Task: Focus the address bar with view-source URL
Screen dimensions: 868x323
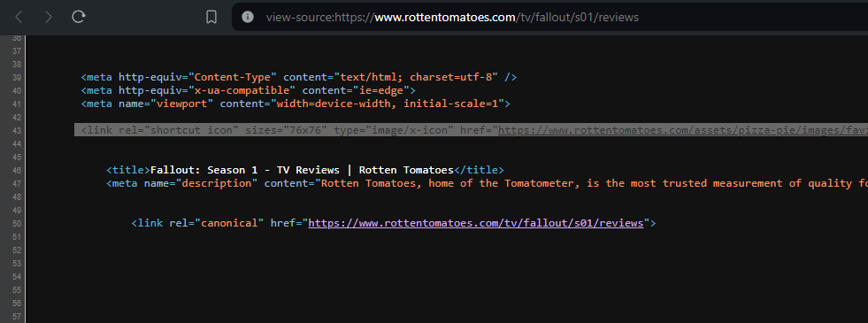Action: pos(452,17)
